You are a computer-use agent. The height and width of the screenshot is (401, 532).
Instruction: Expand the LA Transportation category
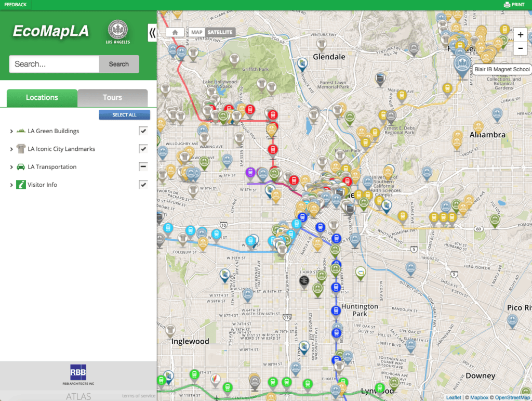pyautogui.click(x=10, y=166)
